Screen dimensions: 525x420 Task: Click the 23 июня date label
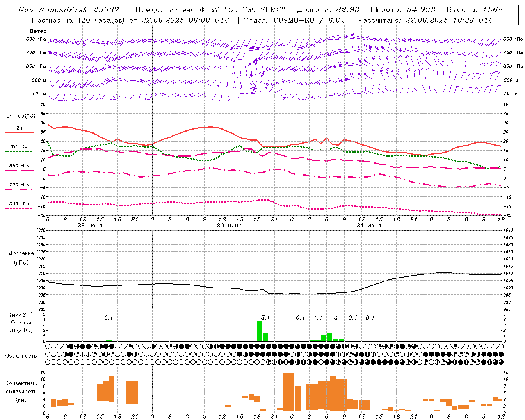[229, 226]
